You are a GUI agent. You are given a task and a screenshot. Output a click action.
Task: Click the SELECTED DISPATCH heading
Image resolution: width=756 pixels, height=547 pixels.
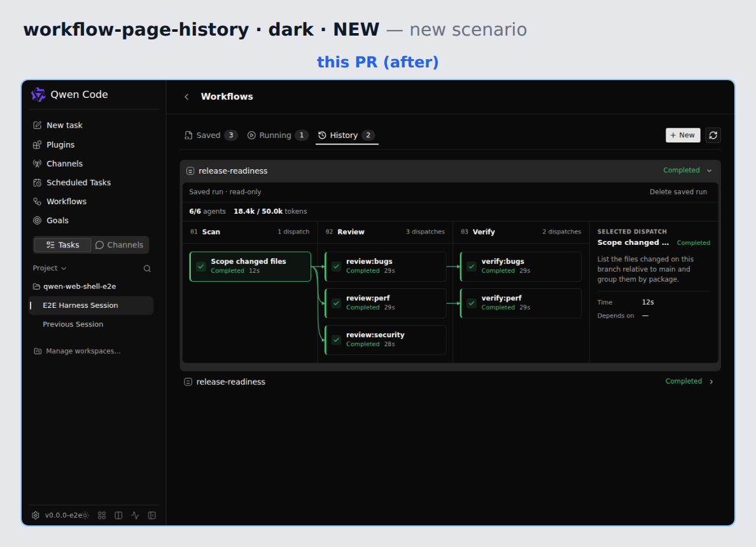pyautogui.click(x=632, y=232)
